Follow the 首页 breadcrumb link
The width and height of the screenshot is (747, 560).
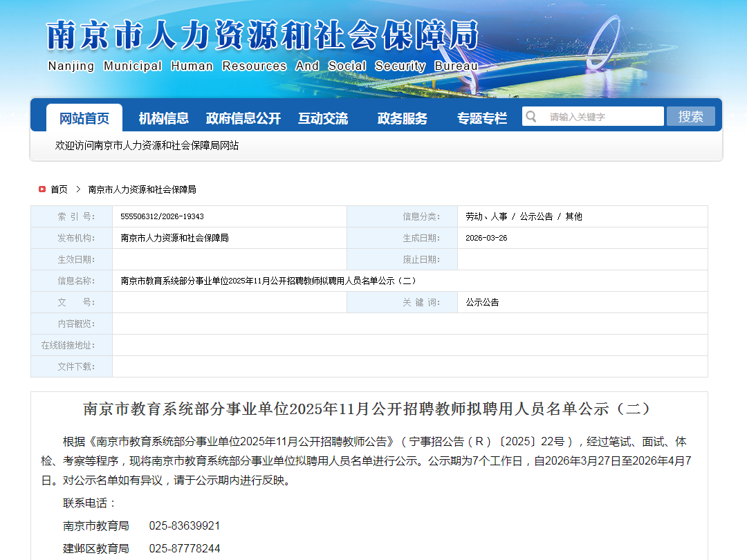click(x=59, y=189)
